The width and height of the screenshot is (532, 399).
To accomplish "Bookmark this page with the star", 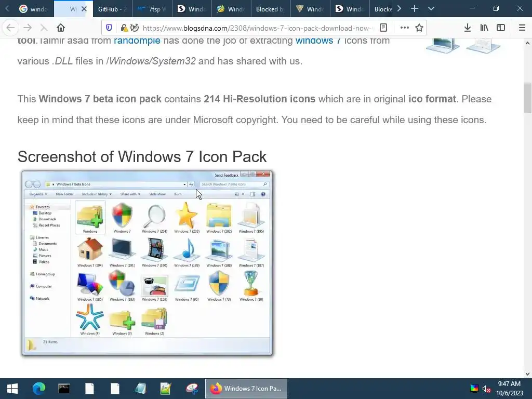I will click(419, 28).
